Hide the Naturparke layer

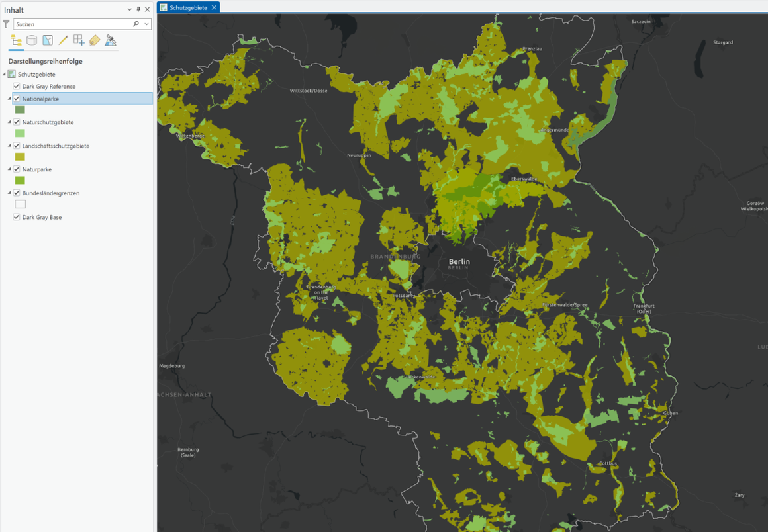[17, 169]
